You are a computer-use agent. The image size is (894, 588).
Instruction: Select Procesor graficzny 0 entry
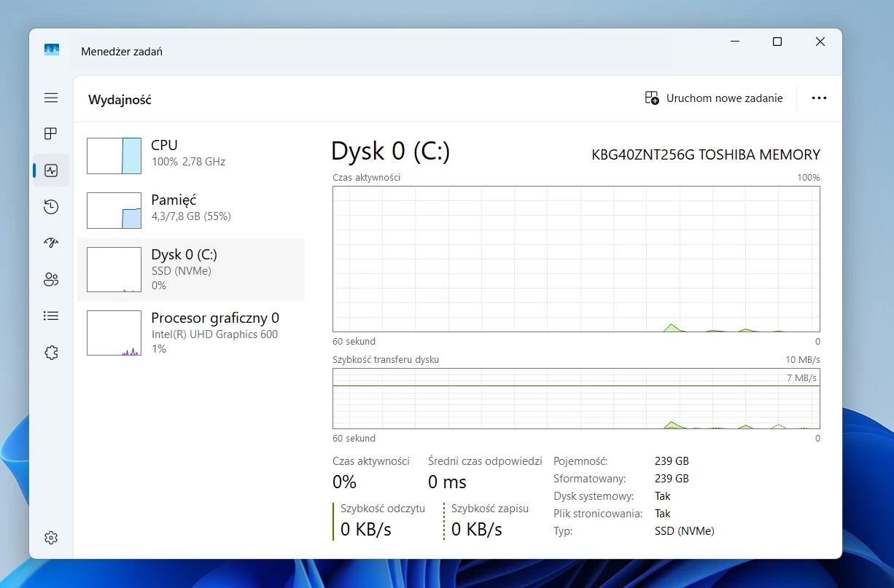[191, 333]
